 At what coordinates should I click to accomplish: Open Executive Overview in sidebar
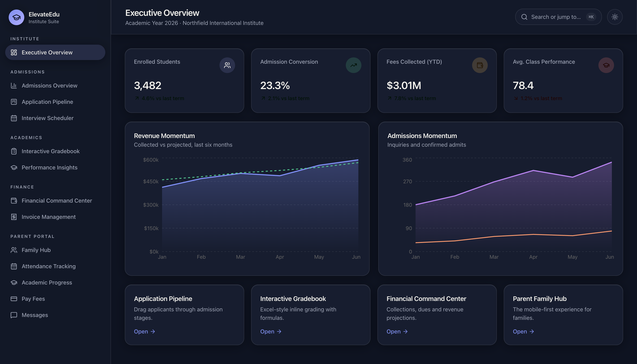(x=55, y=52)
